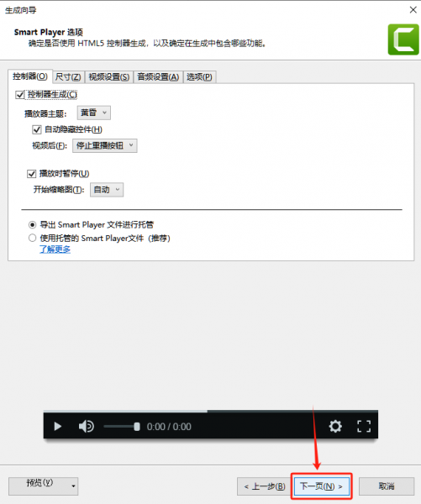
Task: Open the 开始缩略图(T) dropdown
Action: click(107, 190)
